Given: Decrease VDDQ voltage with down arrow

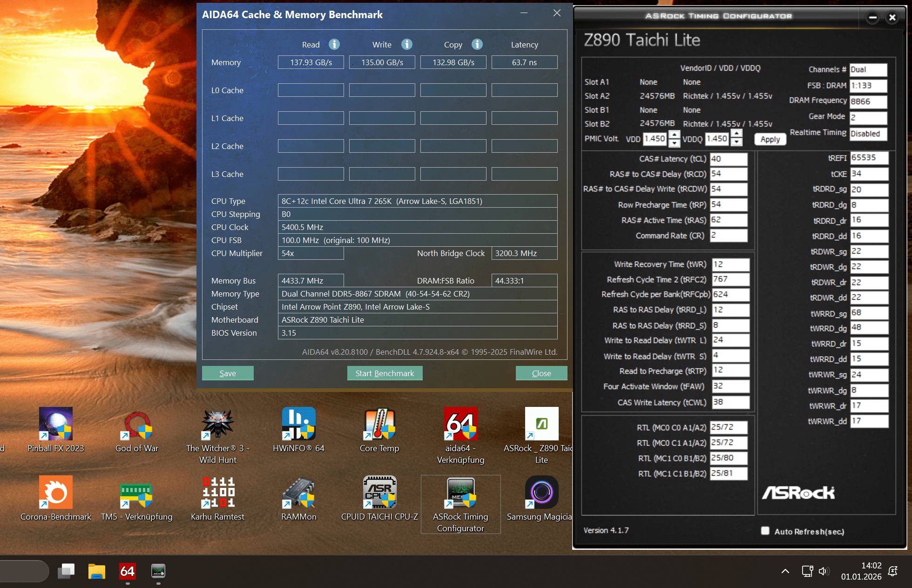Looking at the screenshot, I should pyautogui.click(x=736, y=142).
